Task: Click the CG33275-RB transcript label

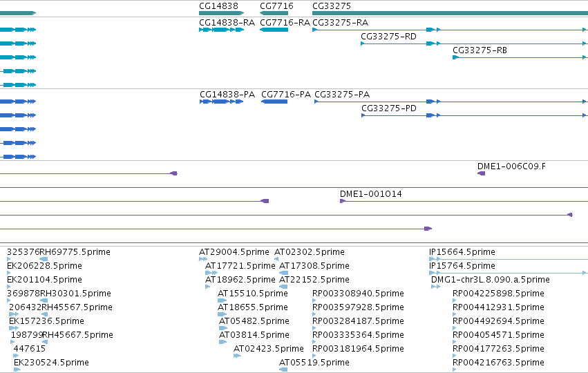Action: pos(480,50)
